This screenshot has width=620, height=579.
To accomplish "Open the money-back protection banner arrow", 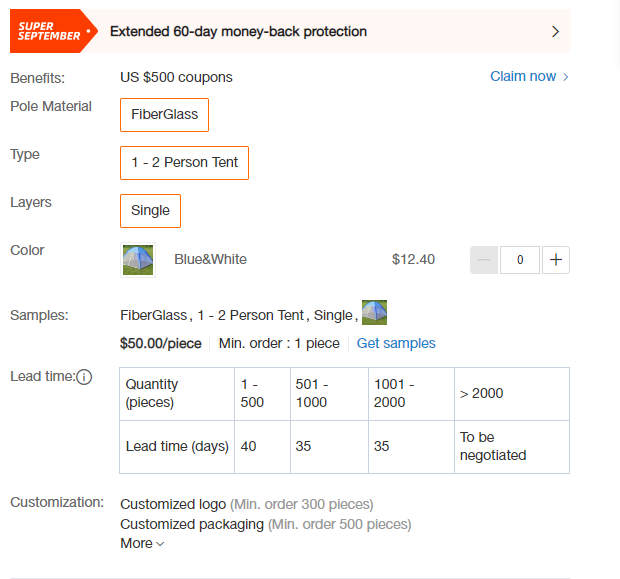I will click(556, 32).
